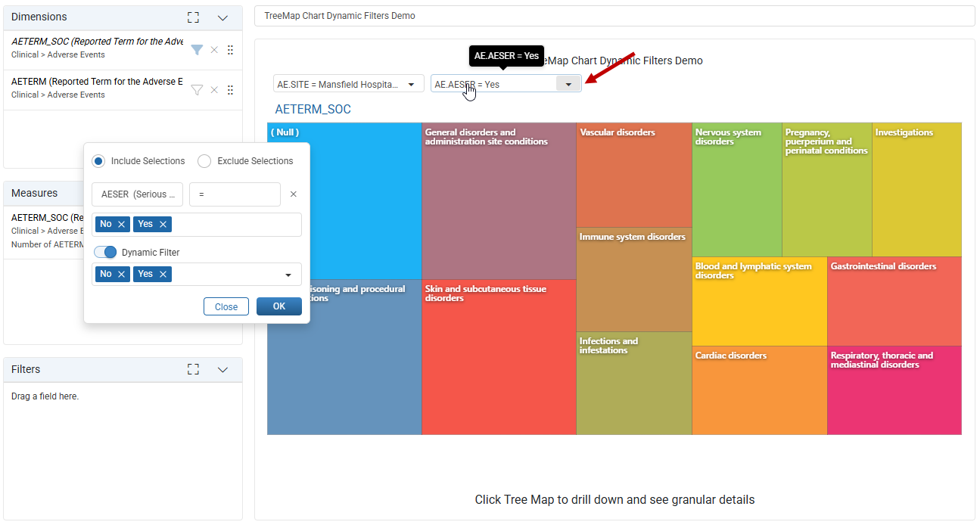
Task: Collapse the Filters panel chevron
Action: [x=222, y=370]
